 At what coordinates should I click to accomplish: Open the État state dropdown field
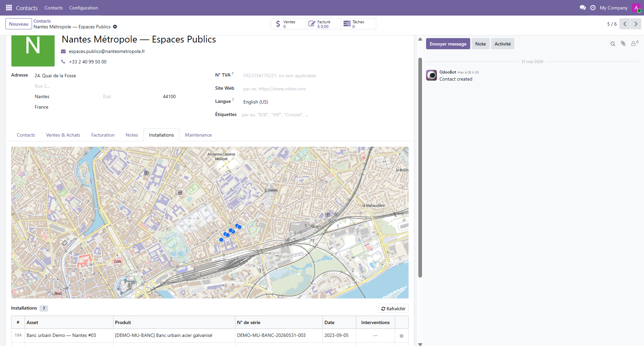tap(130, 96)
